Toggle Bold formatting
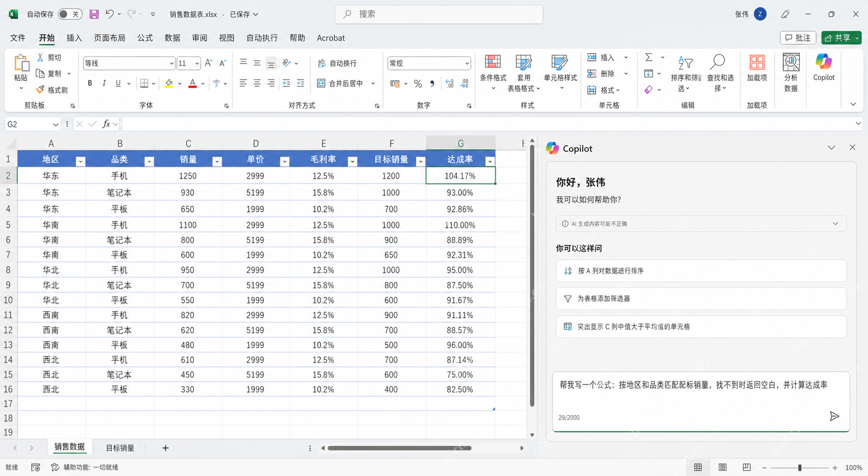Image resolution: width=868 pixels, height=476 pixels. 90,83
